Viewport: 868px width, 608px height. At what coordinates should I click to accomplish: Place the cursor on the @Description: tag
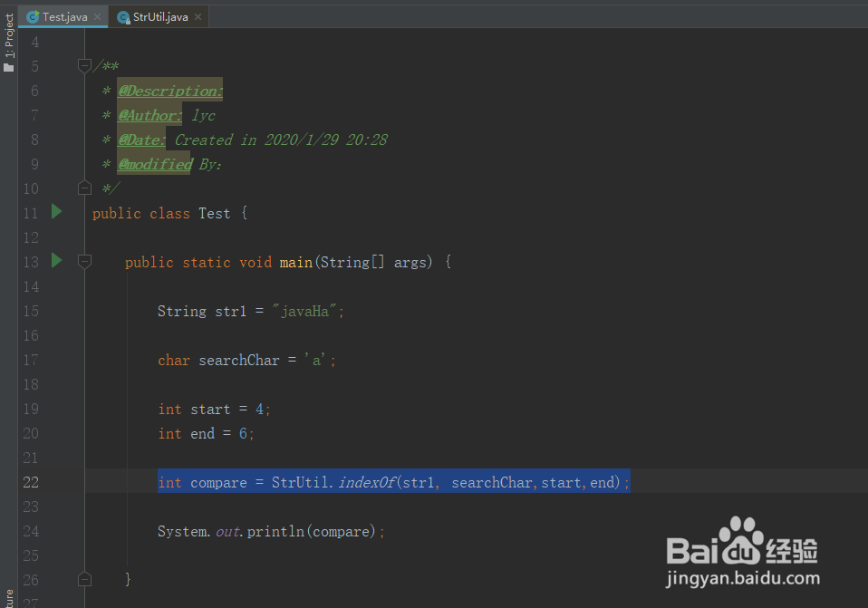tap(170, 91)
